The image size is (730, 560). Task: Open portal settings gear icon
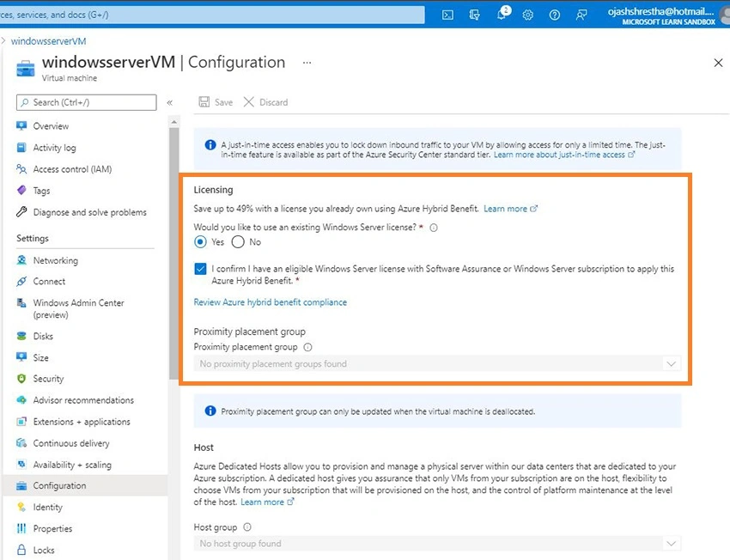[527, 15]
